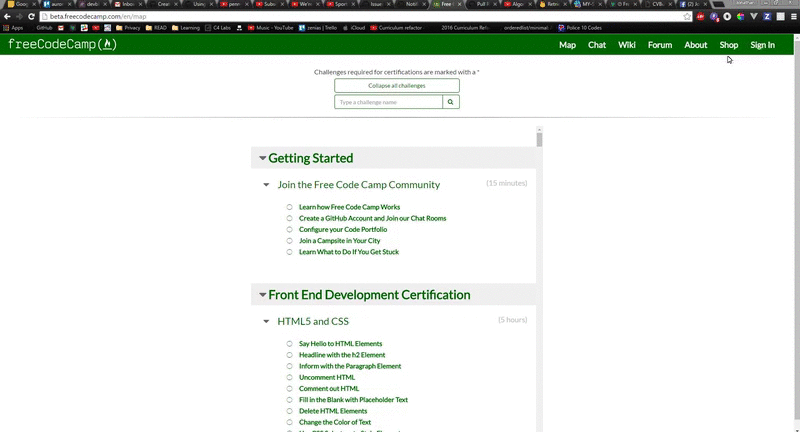Open the READ bookmarks folder

156,28
